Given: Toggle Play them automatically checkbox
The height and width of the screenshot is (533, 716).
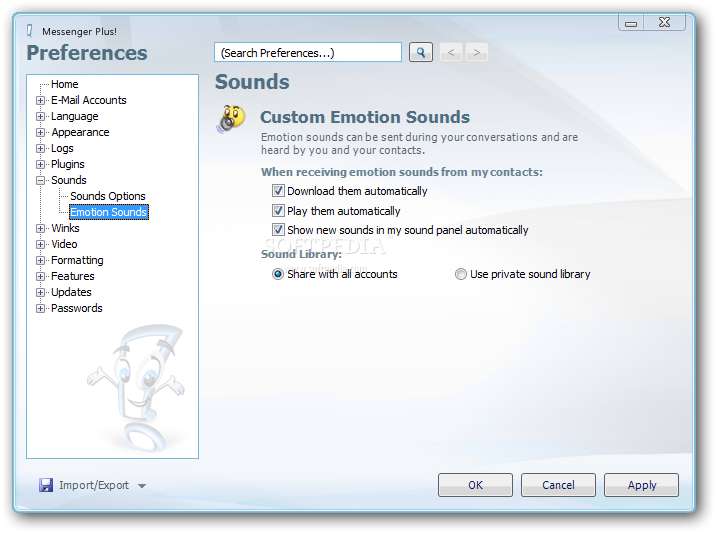Looking at the screenshot, I should (x=278, y=211).
